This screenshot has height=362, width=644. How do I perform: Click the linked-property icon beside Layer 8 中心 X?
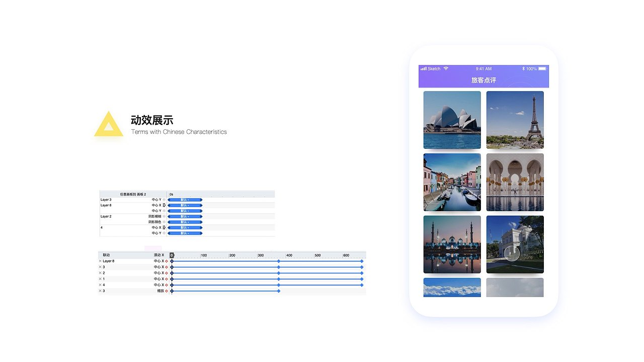[164, 205]
